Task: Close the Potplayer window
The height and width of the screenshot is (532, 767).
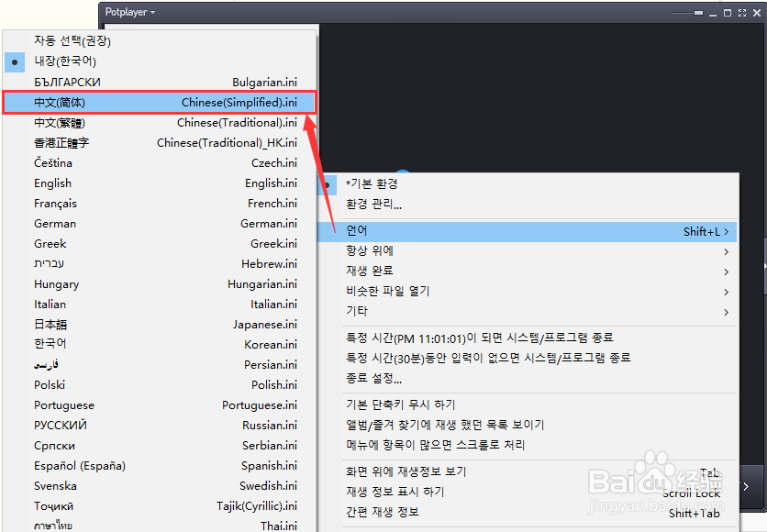Action: (757, 13)
